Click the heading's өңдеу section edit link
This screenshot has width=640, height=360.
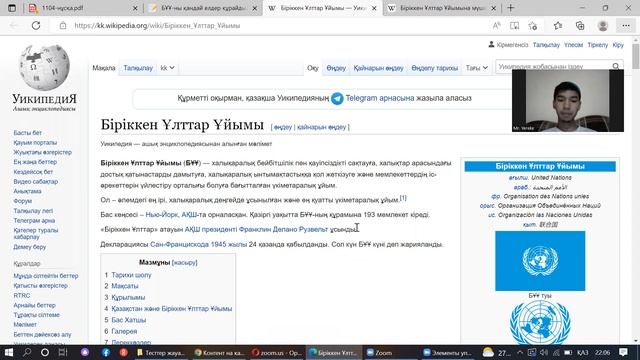[283, 127]
